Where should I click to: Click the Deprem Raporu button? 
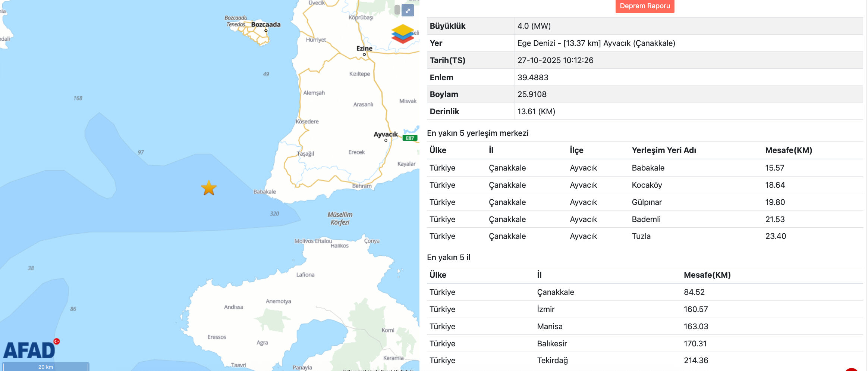(645, 6)
